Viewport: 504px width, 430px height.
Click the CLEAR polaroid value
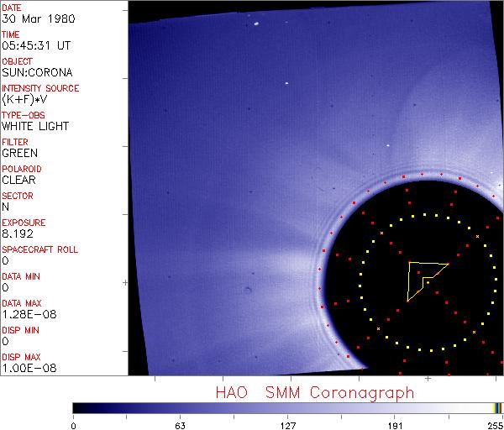[x=18, y=180]
